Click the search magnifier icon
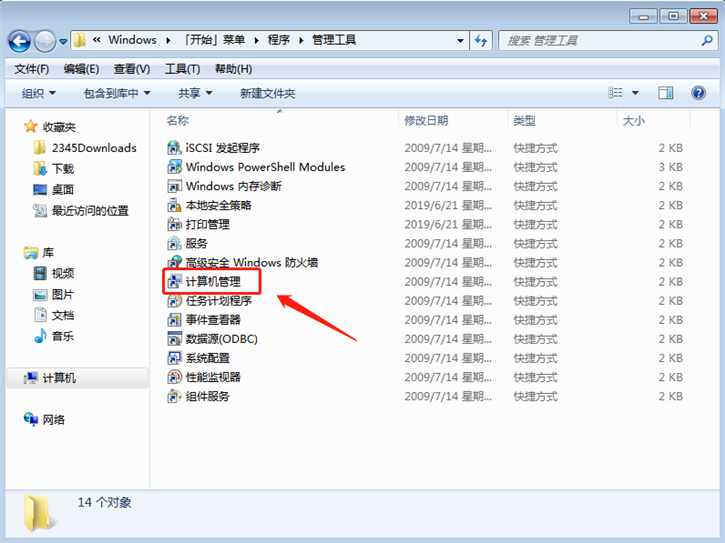 point(707,41)
